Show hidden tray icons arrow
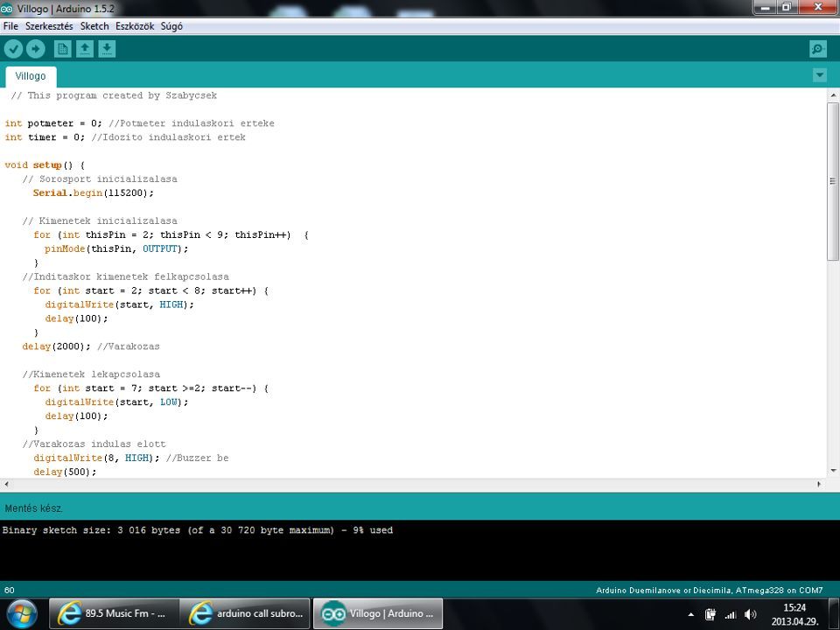Image resolution: width=840 pixels, height=630 pixels. pyautogui.click(x=691, y=614)
